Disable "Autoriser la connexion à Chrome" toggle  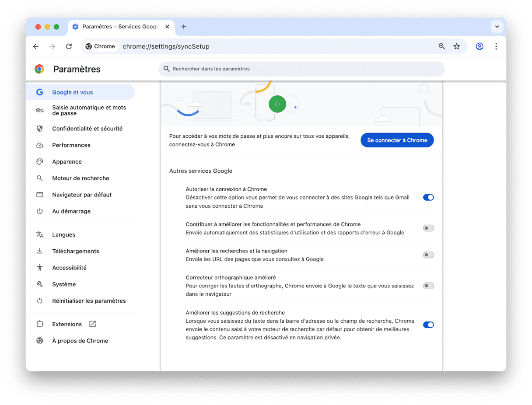point(428,197)
